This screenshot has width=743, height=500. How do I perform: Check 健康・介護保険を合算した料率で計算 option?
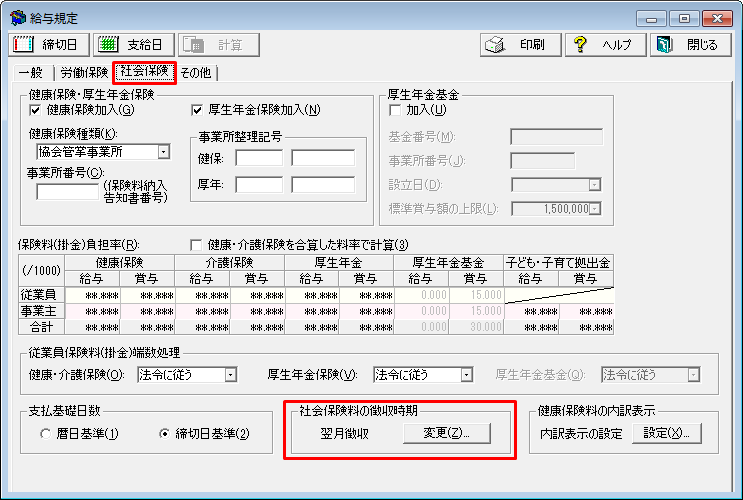coord(197,245)
